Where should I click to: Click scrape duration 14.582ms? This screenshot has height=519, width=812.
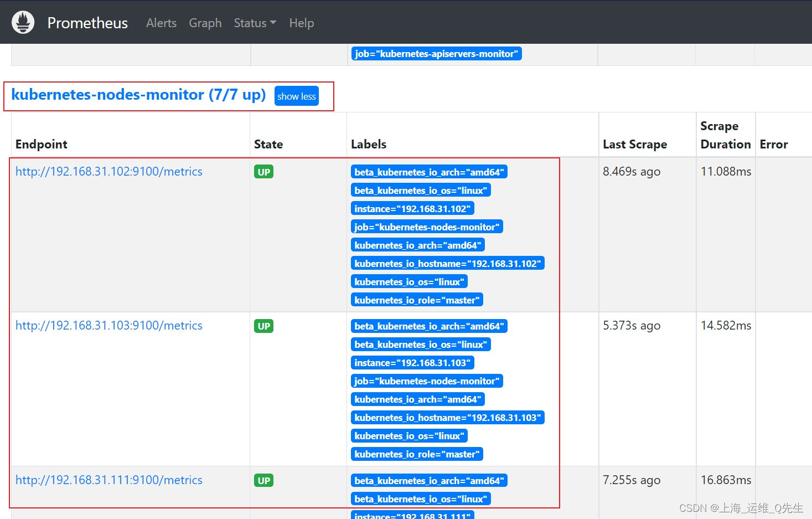(x=726, y=326)
